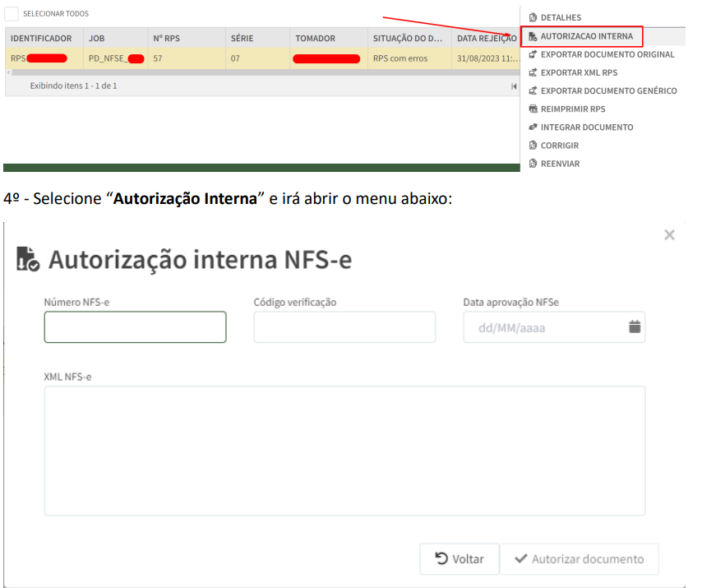Open the calendar picker for Data aprovação
The image size is (702, 588).
pos(634,327)
